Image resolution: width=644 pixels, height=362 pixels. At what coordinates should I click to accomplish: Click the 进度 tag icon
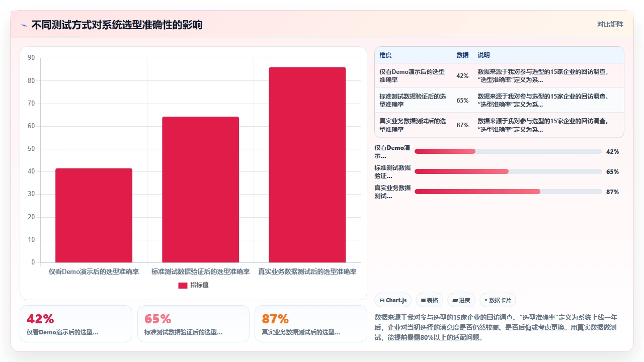click(455, 300)
